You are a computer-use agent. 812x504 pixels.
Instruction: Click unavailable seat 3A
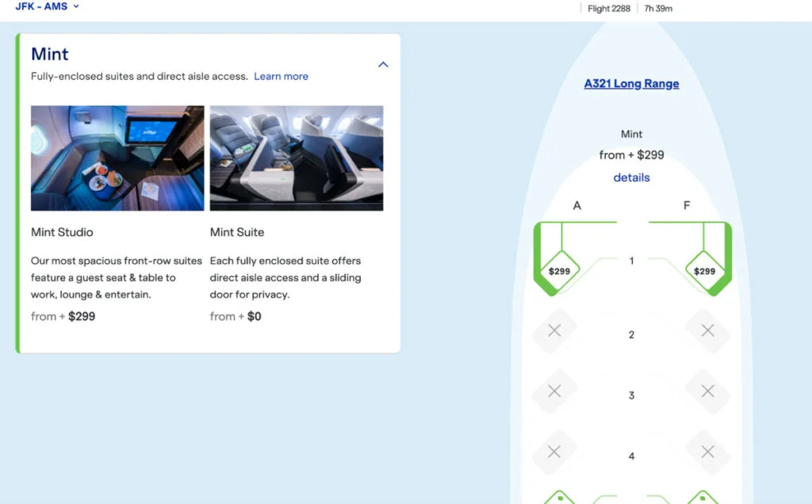(554, 391)
